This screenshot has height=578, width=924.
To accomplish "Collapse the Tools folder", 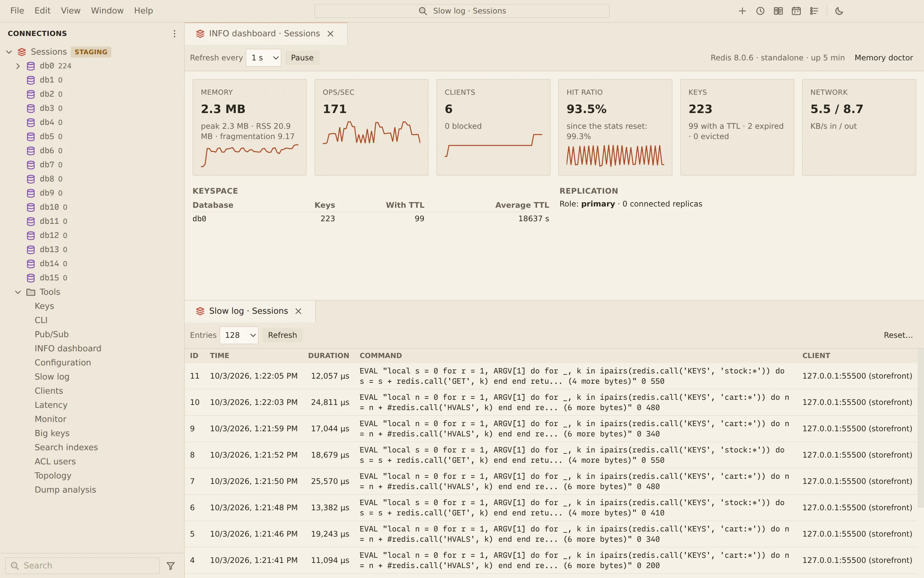I will (x=18, y=292).
